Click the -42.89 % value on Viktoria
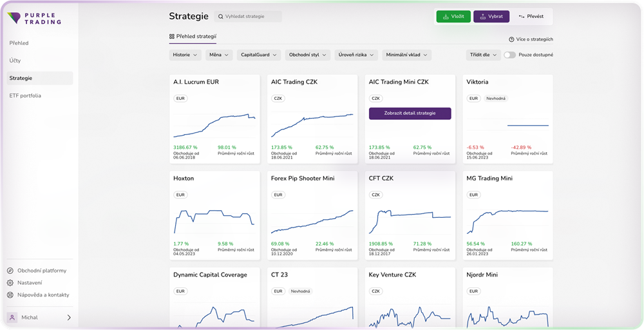644x330 pixels. tap(521, 147)
